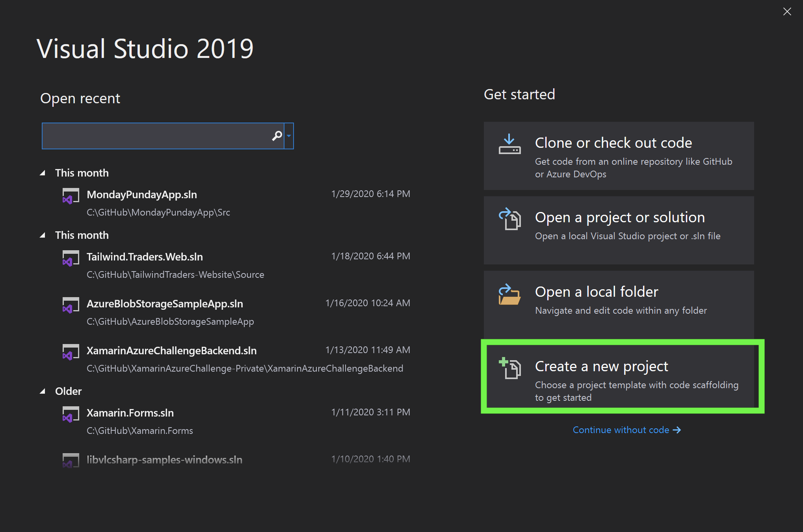Click the Clone or check out code icon
Viewport: 803px width, 532px height.
pos(509,144)
